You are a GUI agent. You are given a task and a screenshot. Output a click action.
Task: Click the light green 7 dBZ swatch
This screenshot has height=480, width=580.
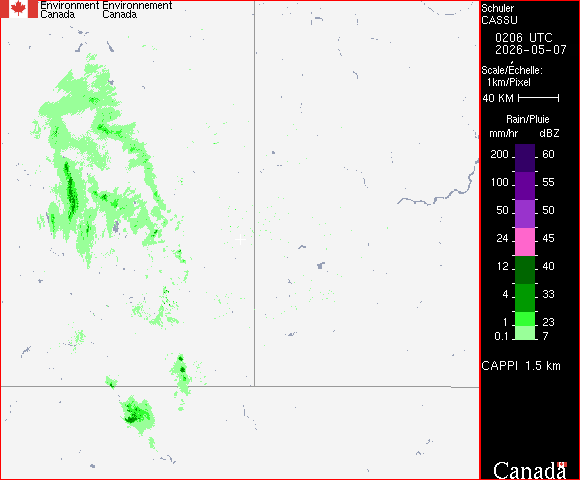coord(525,333)
